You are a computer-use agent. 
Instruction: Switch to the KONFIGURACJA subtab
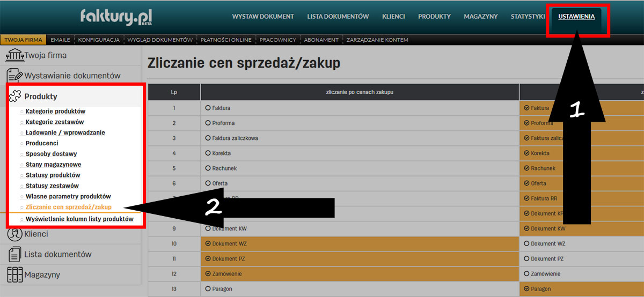pyautogui.click(x=99, y=40)
